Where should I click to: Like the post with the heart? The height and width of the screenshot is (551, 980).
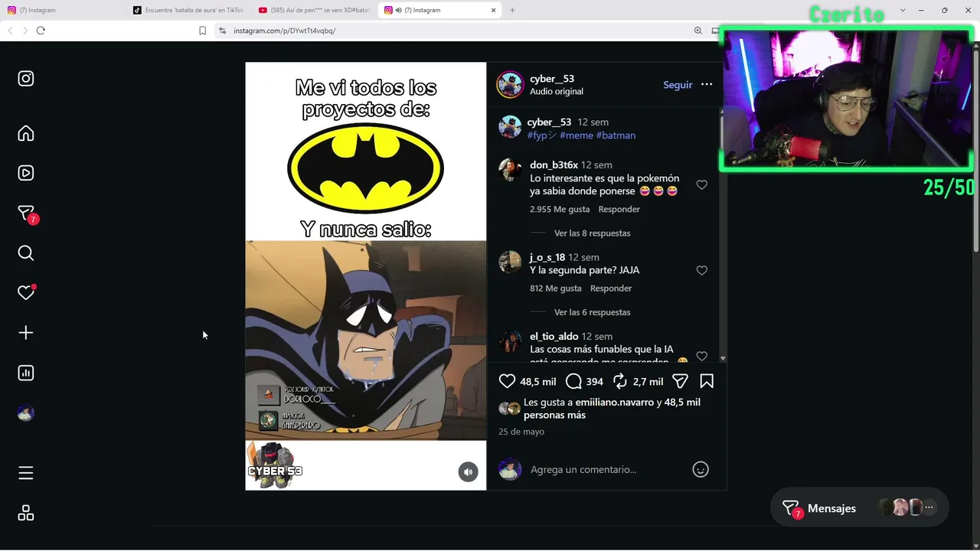point(507,381)
